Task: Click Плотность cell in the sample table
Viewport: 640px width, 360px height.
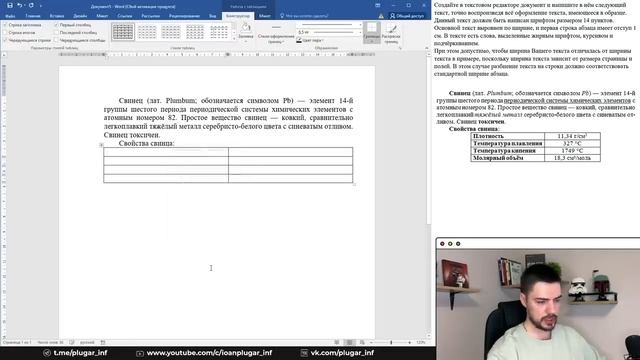Action: [x=507, y=136]
